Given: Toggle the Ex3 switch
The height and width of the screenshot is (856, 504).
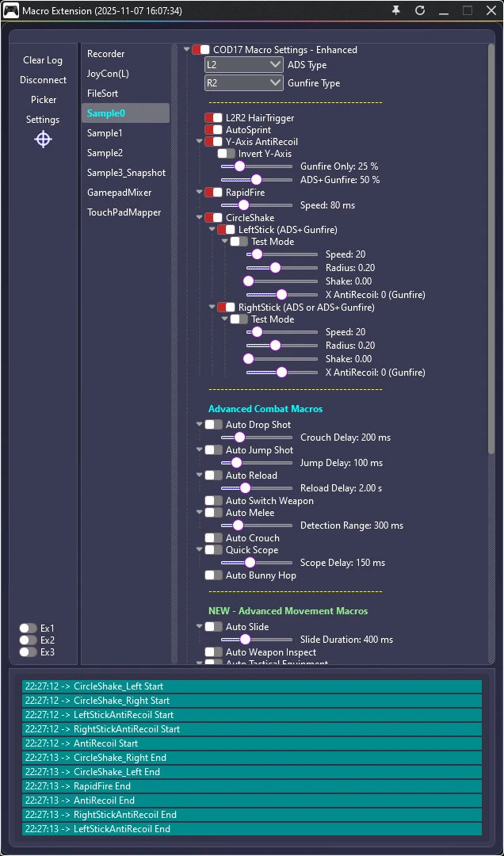Looking at the screenshot, I should point(28,652).
